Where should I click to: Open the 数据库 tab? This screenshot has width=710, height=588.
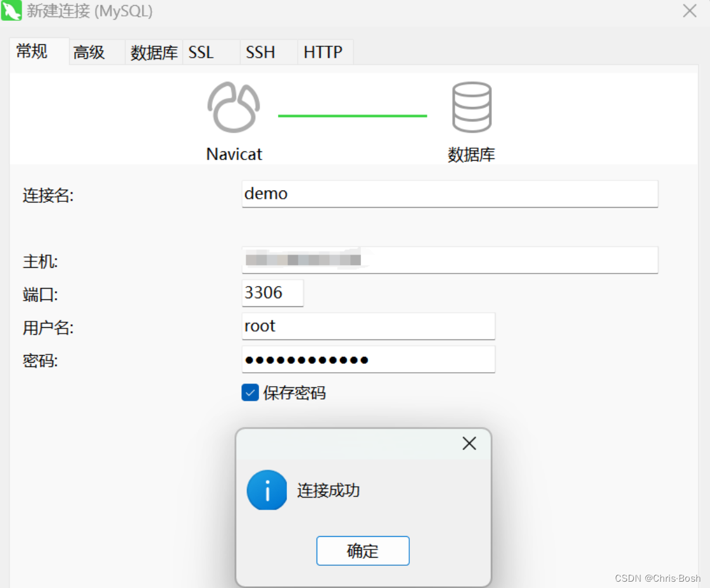pyautogui.click(x=154, y=53)
